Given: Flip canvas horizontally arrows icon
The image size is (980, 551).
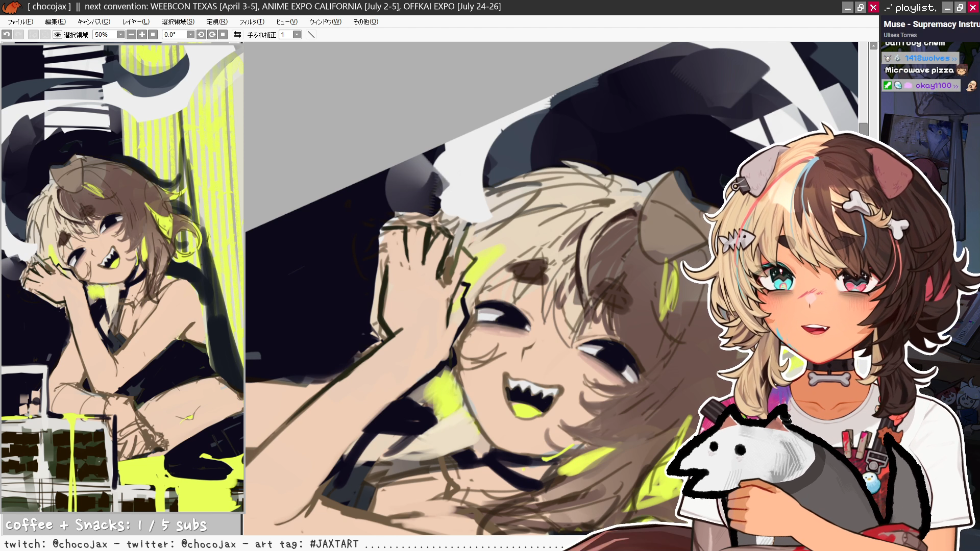Looking at the screenshot, I should coord(237,35).
